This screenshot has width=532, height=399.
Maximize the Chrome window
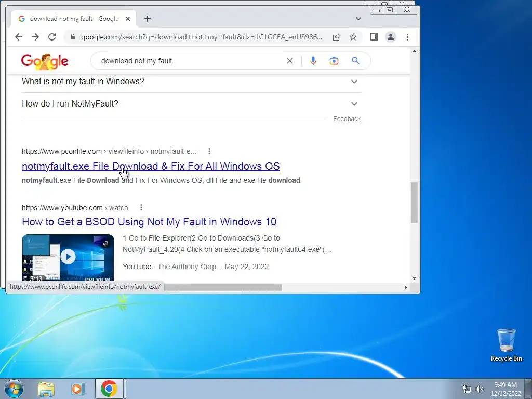[x=390, y=10]
